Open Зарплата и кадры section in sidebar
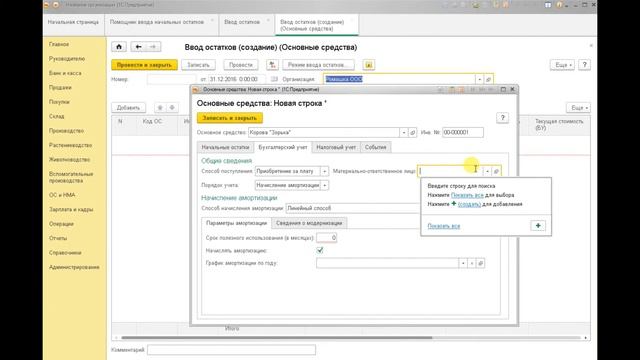The image size is (640, 360). click(71, 209)
